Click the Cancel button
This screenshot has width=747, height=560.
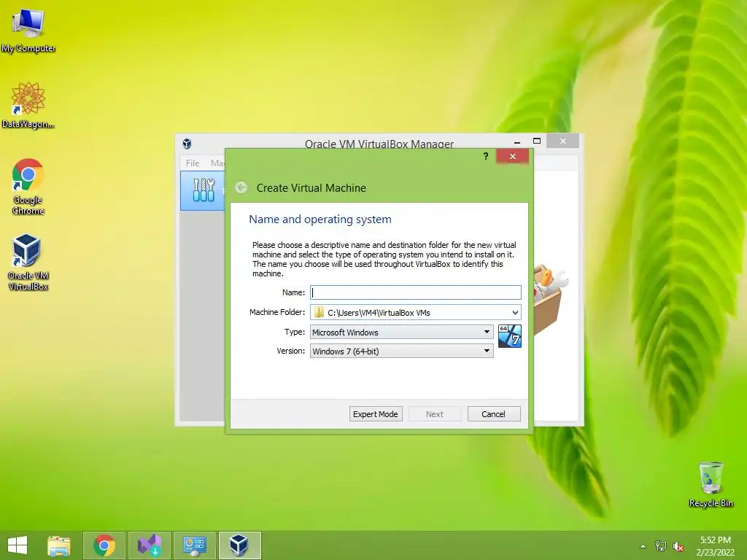pyautogui.click(x=494, y=414)
